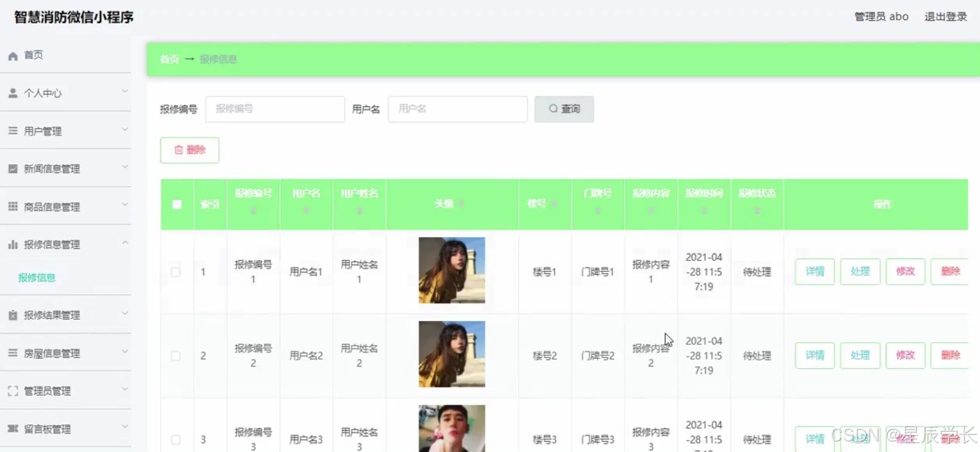Viewport: 980px width, 452px height.
Task: Expand the 房屋信息管理 menu chevron
Action: coord(125,351)
